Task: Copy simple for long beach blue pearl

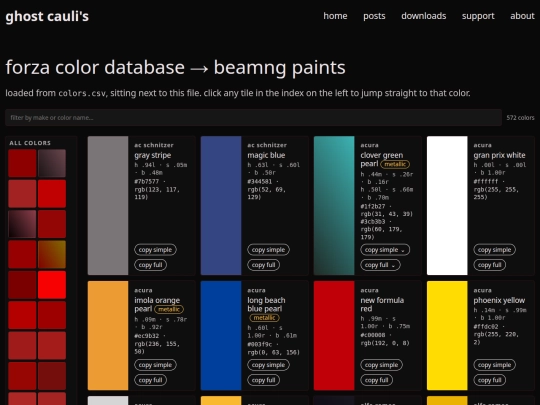Action: coord(268,365)
